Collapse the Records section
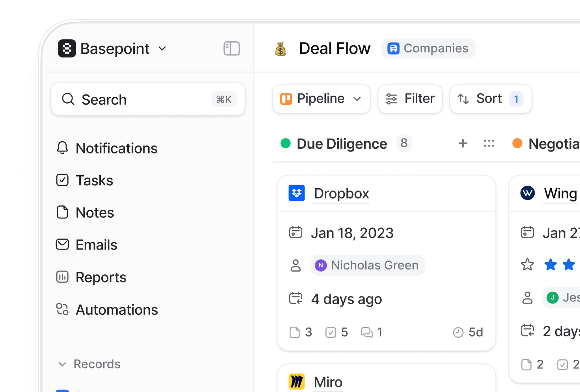 pyautogui.click(x=62, y=364)
